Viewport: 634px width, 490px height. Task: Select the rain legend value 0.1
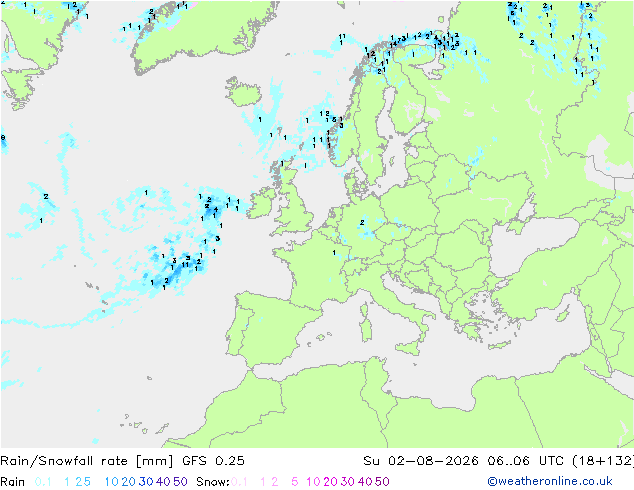(43, 482)
